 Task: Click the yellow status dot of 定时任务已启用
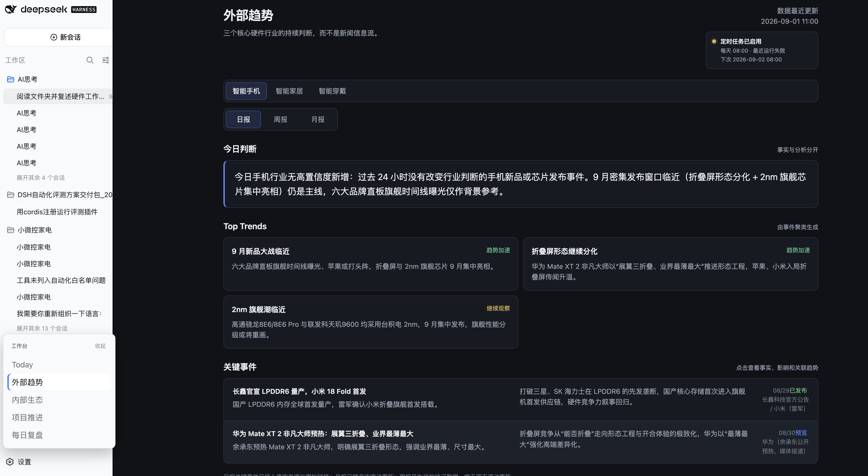(714, 41)
